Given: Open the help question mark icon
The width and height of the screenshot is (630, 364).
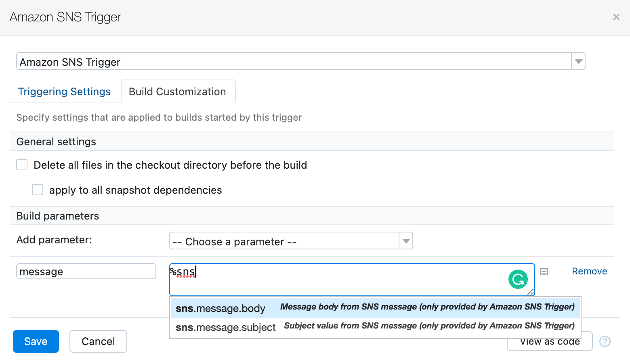Looking at the screenshot, I should [605, 341].
